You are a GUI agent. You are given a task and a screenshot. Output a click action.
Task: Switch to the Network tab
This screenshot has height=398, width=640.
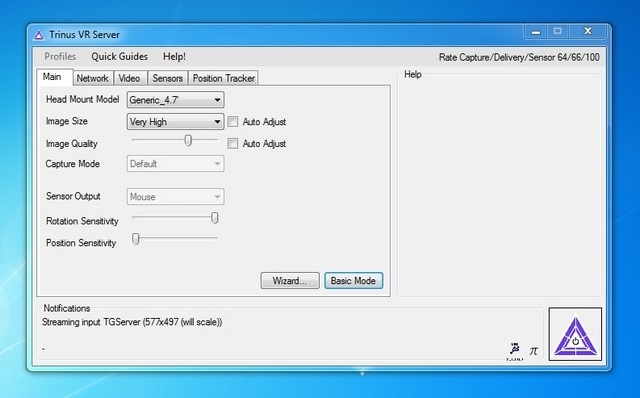(93, 78)
